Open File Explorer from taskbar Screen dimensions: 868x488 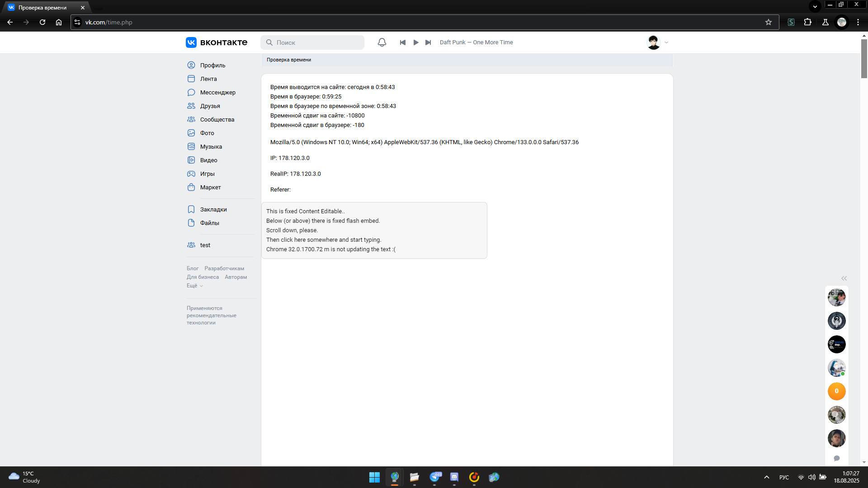414,477
